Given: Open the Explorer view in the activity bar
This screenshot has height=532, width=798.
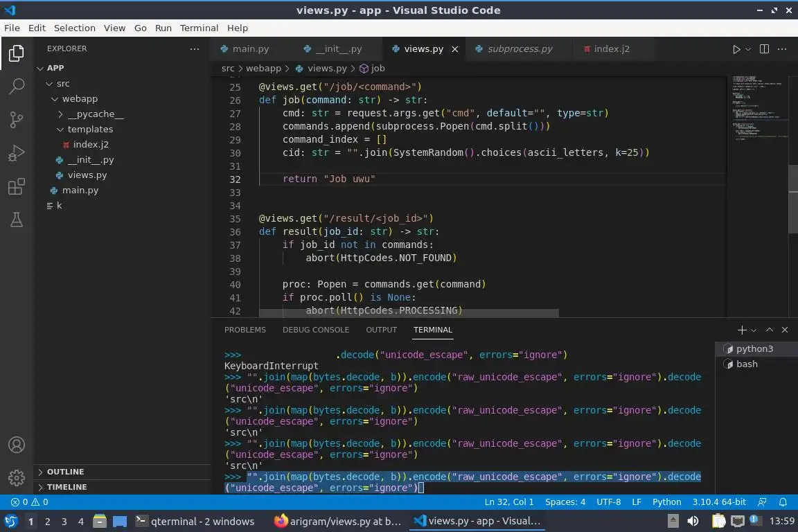Looking at the screenshot, I should tap(17, 53).
